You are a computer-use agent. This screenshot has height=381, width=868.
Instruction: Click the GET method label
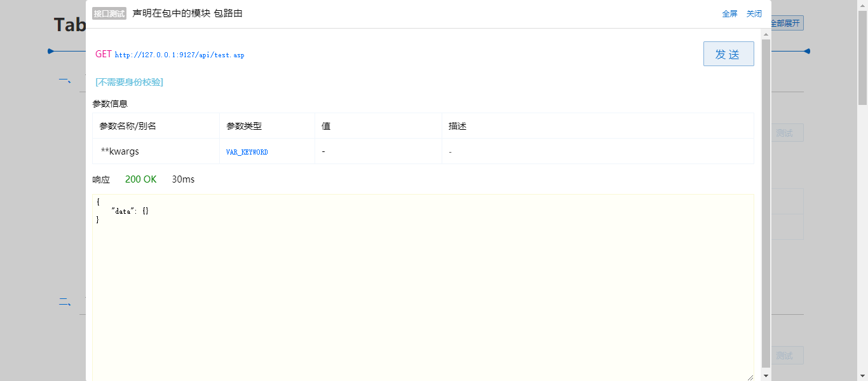pyautogui.click(x=103, y=54)
